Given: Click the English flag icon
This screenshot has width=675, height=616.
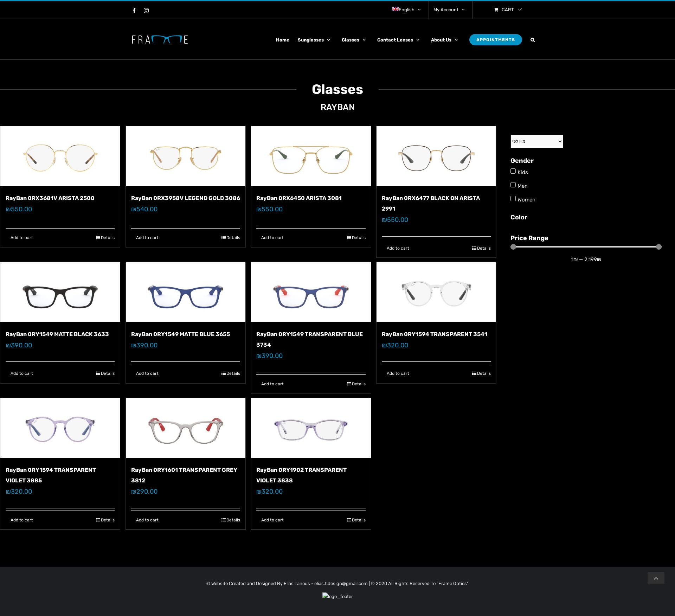Looking at the screenshot, I should pyautogui.click(x=396, y=9).
